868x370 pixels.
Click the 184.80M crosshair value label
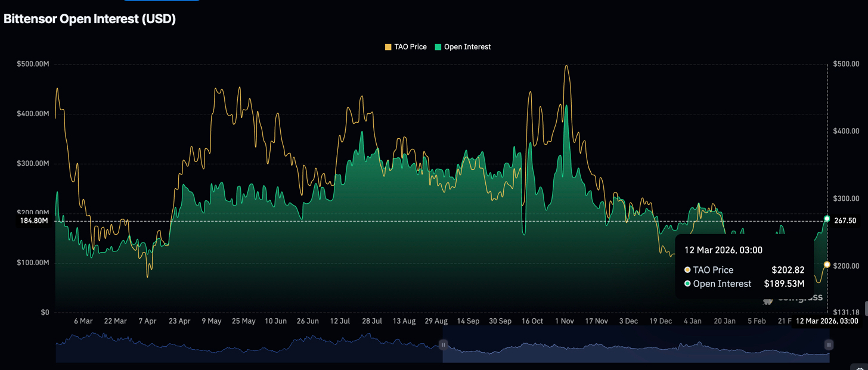pos(33,220)
